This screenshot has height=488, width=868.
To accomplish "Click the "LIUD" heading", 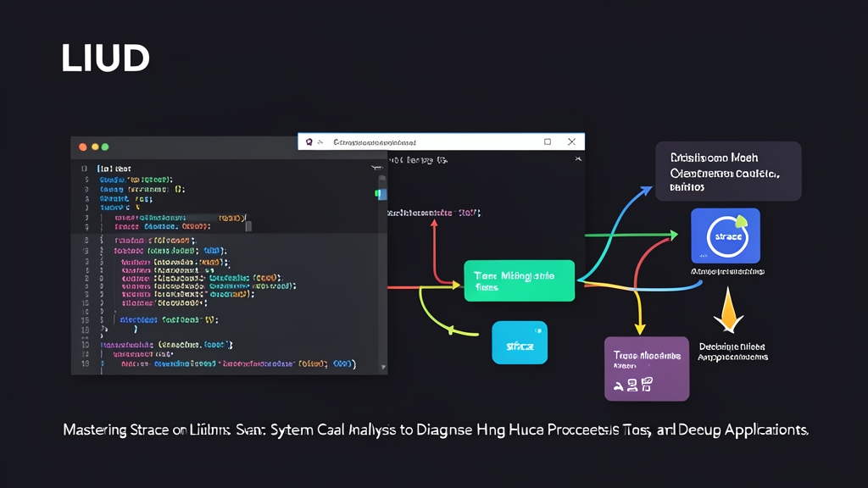I will point(105,58).
